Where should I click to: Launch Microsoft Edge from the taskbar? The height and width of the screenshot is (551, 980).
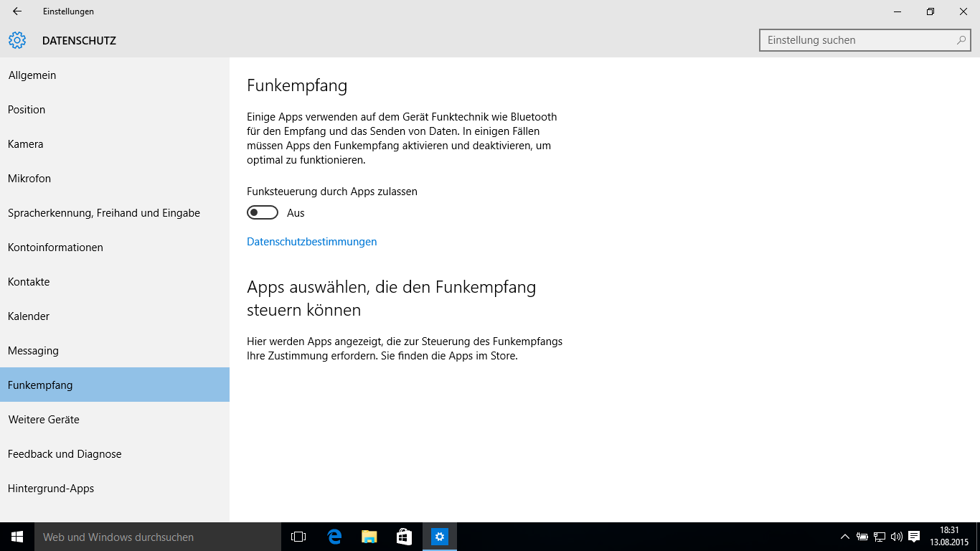[334, 537]
